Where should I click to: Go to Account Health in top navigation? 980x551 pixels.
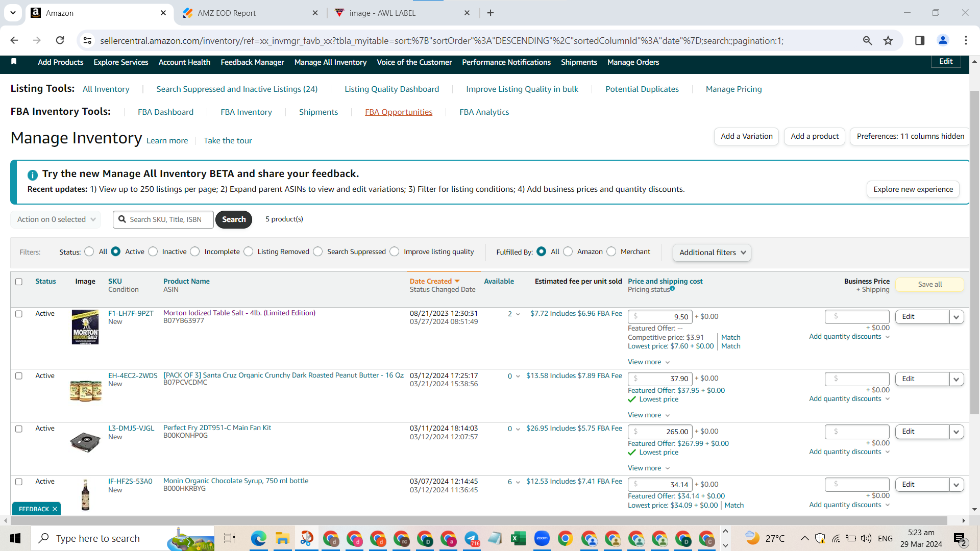pos(184,62)
